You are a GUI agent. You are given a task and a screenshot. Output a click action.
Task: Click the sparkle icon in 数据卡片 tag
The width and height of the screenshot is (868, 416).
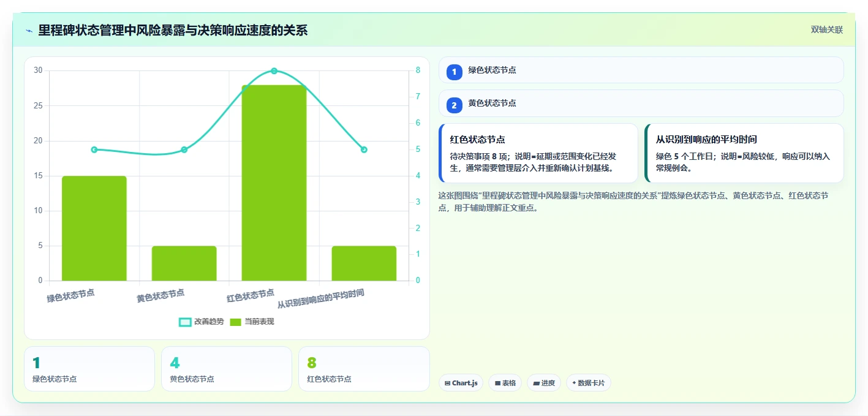[574, 383]
